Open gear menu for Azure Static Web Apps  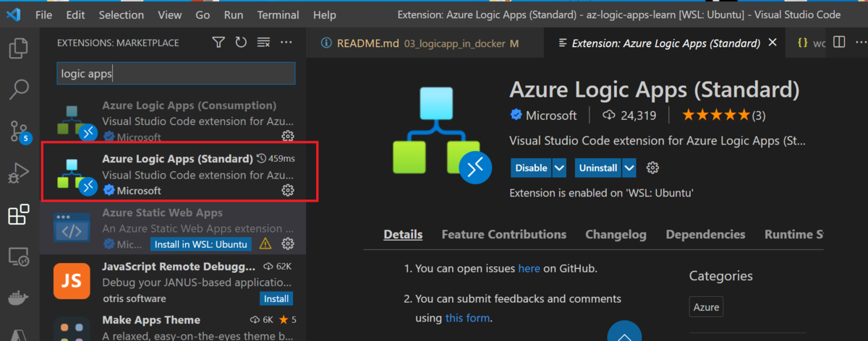[x=287, y=243]
